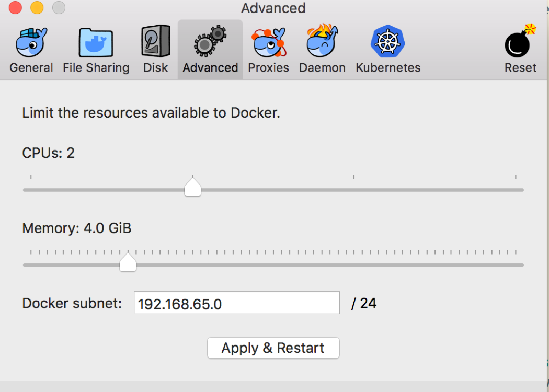Open the Proxies settings pane
Image resolution: width=549 pixels, height=392 pixels.
pos(269,50)
